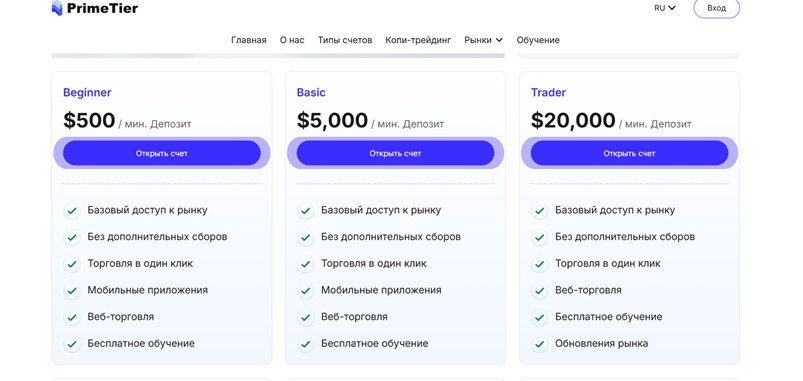Click Trader's Бесплатное обучение checkmark
Viewport: 803px width, 381px height.
click(539, 318)
